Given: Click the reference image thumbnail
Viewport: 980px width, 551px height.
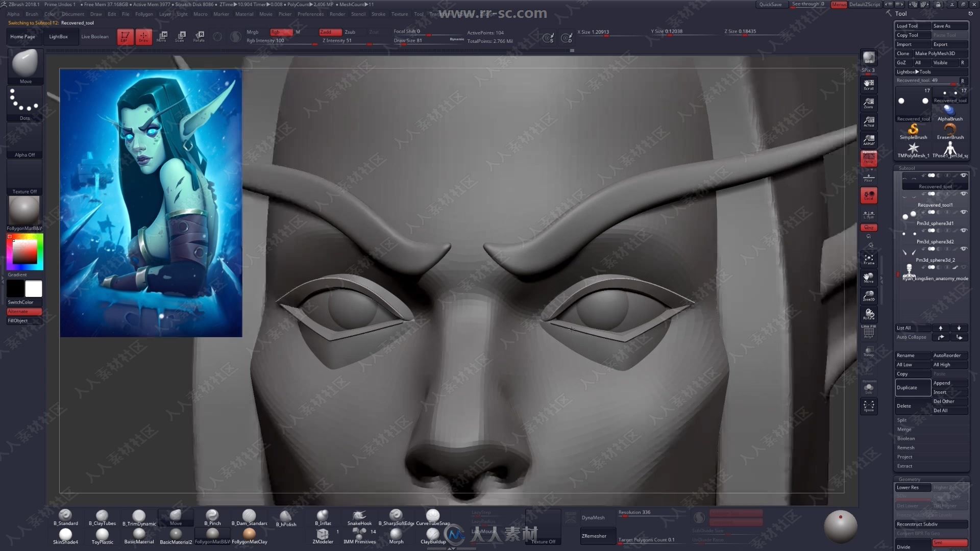Looking at the screenshot, I should [151, 203].
